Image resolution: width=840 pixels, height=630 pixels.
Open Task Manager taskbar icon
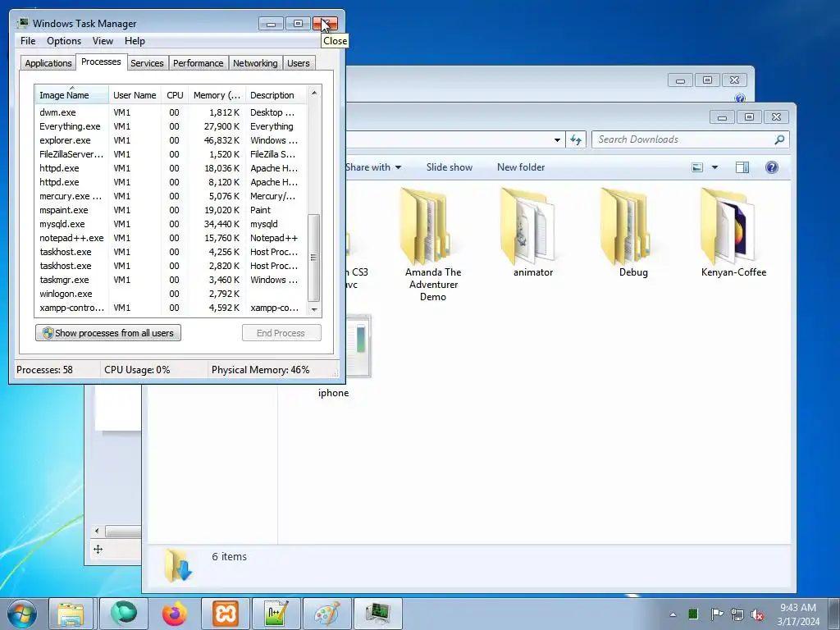(x=377, y=614)
